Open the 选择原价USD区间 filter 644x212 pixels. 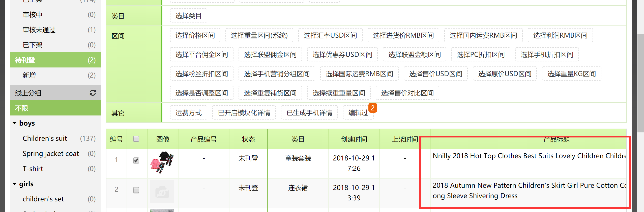505,74
